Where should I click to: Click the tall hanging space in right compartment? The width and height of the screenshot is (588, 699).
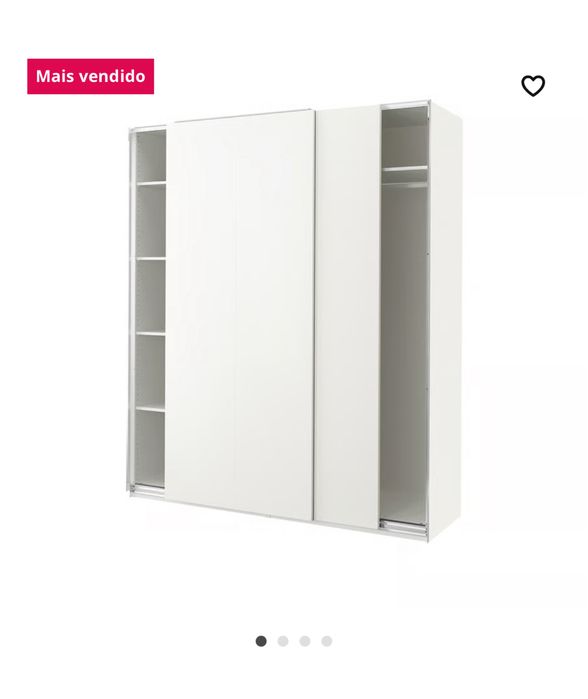point(403,352)
